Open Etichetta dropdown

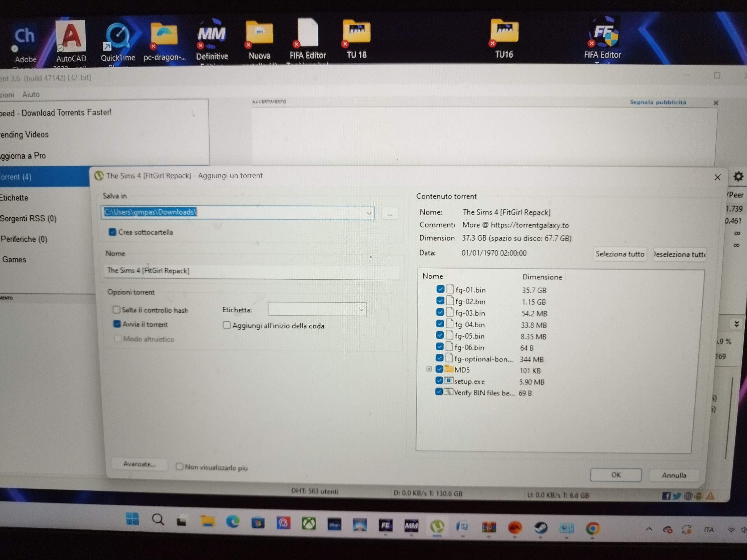coord(361,309)
